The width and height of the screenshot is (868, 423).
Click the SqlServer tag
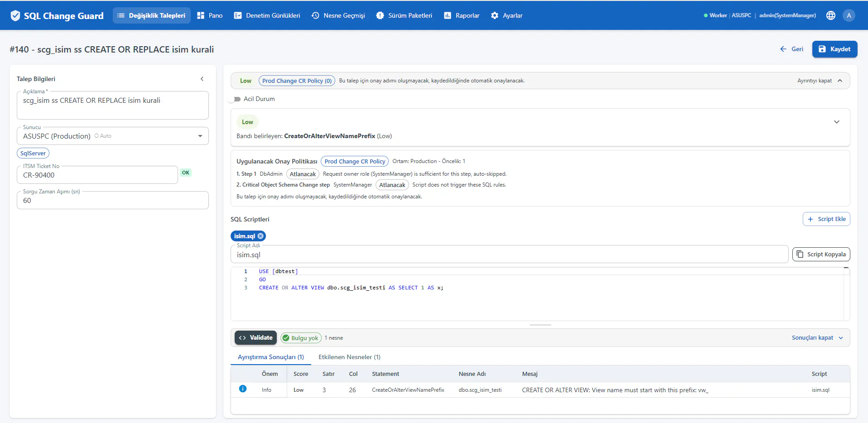(33, 153)
